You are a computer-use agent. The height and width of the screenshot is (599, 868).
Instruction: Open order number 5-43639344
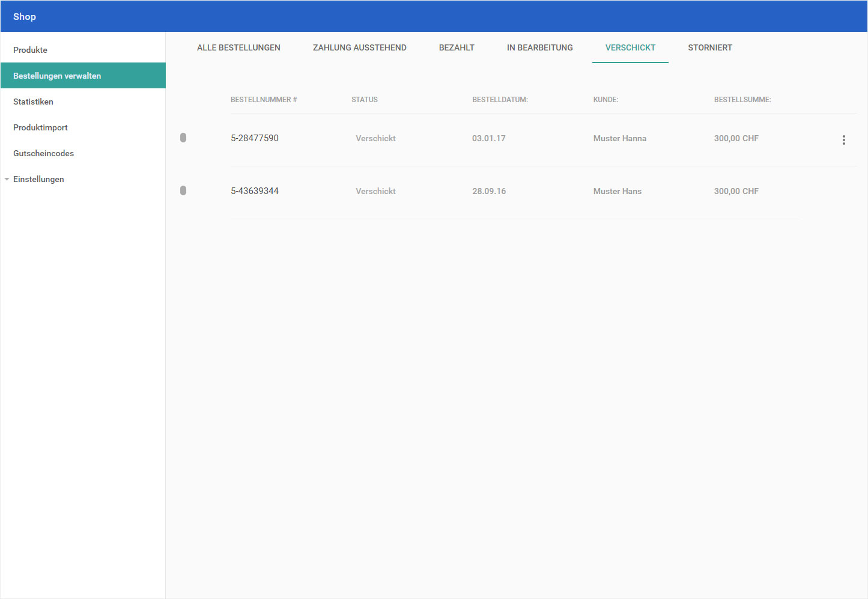pyautogui.click(x=255, y=191)
